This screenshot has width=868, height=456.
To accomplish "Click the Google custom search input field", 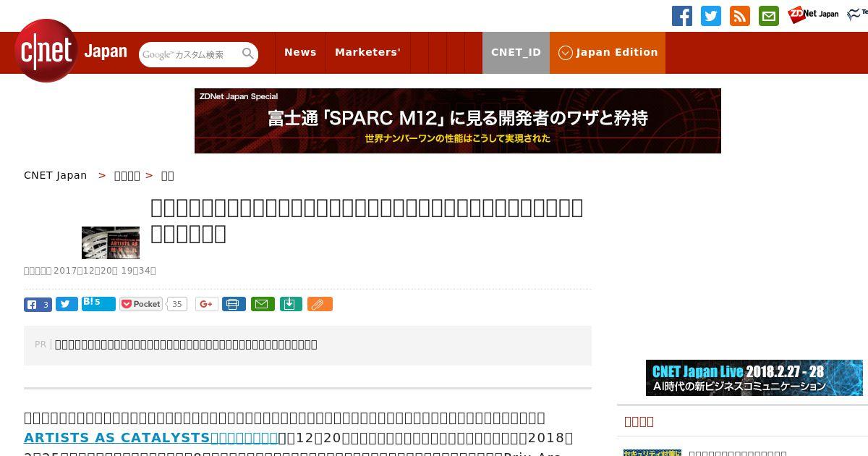I will 190,54.
